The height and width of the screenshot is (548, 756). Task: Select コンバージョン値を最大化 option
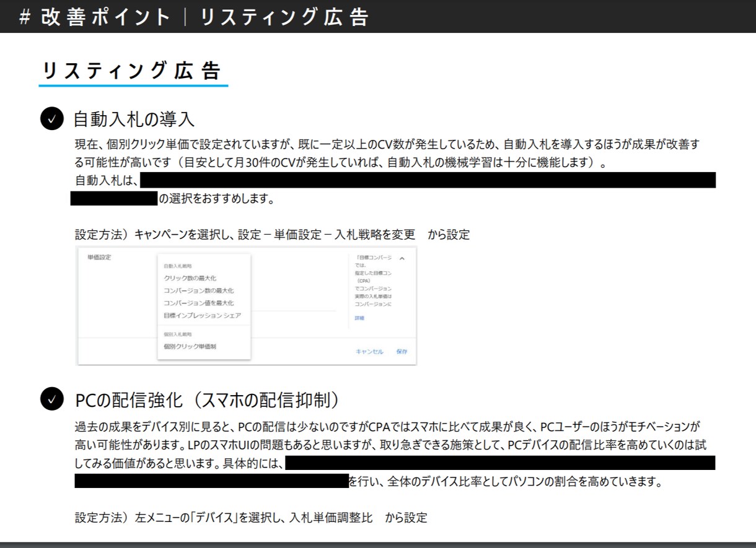(199, 303)
